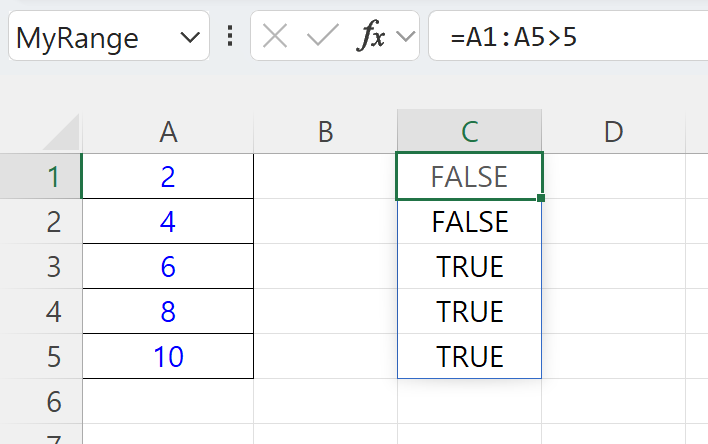Select column D header
The height and width of the screenshot is (444, 708).
[614, 132]
